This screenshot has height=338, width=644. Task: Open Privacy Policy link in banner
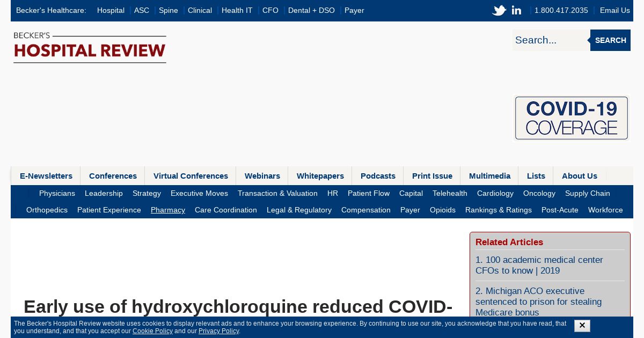218,331
